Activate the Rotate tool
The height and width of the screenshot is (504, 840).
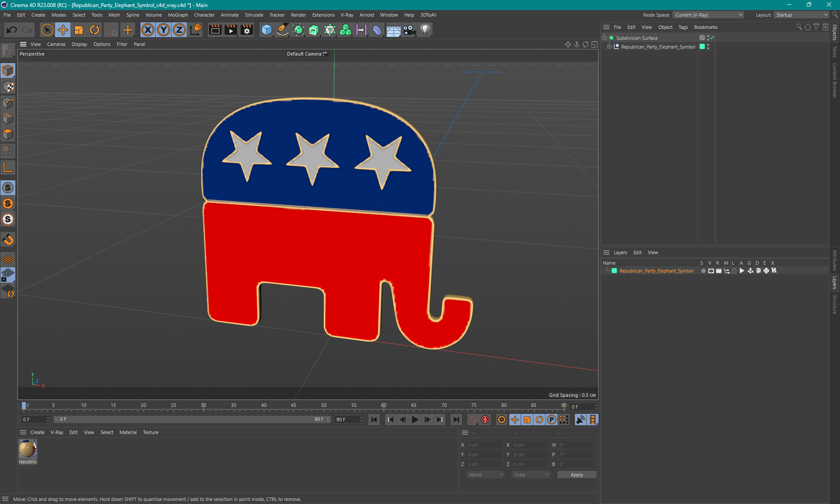[x=94, y=30]
